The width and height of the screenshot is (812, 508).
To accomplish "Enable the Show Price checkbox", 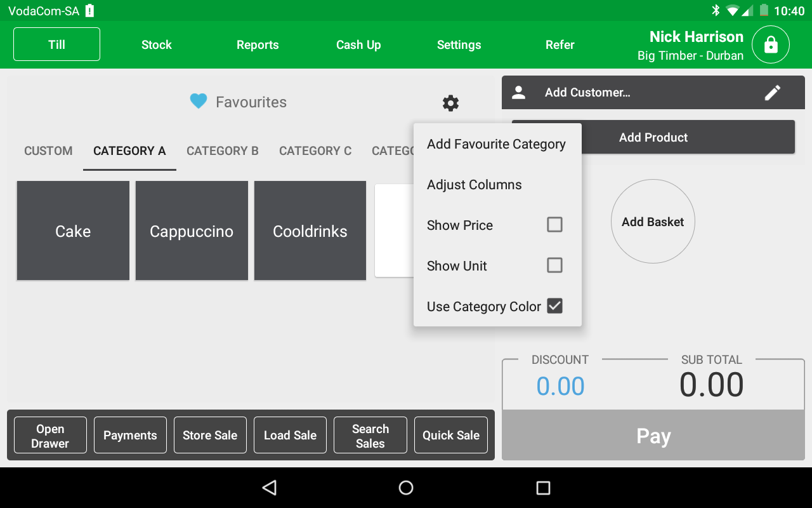I will coord(554,225).
